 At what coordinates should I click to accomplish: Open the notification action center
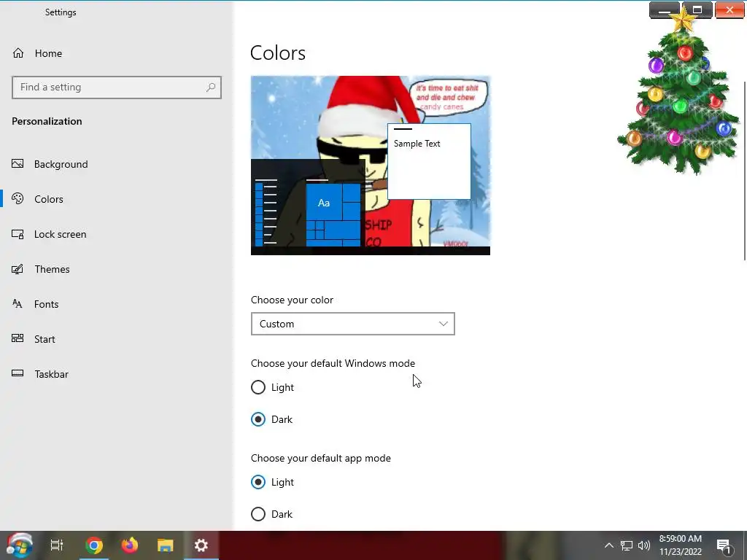tap(724, 545)
